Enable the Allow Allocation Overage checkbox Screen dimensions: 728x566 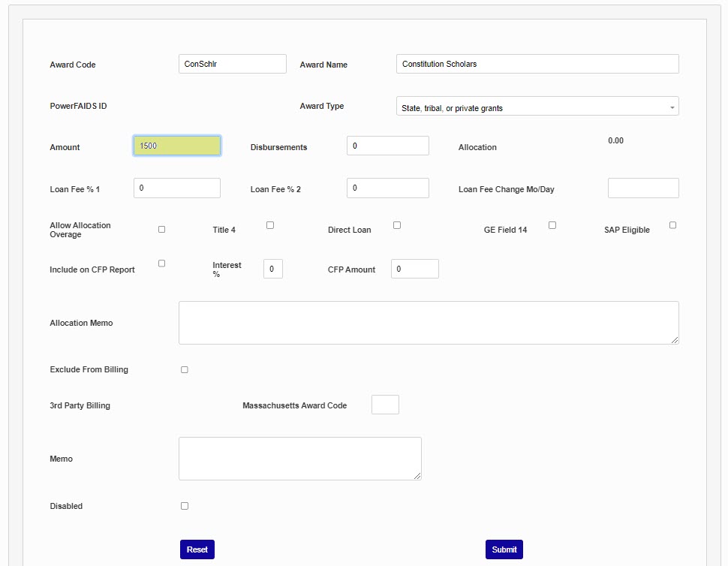click(x=161, y=229)
